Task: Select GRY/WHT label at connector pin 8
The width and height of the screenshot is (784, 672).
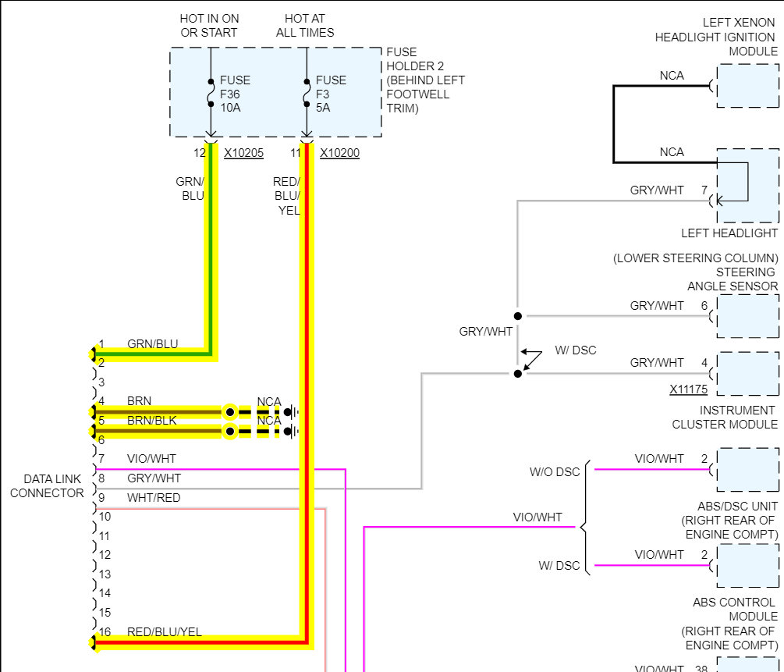Action: [x=154, y=478]
